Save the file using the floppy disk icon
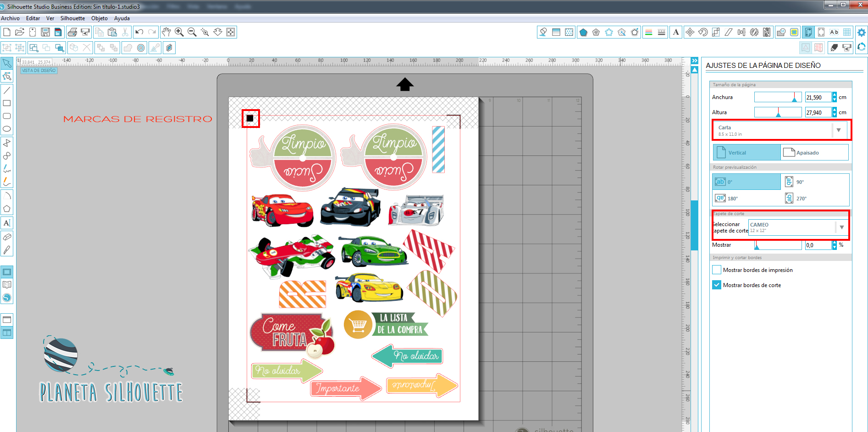This screenshot has height=432, width=868. pos(45,32)
